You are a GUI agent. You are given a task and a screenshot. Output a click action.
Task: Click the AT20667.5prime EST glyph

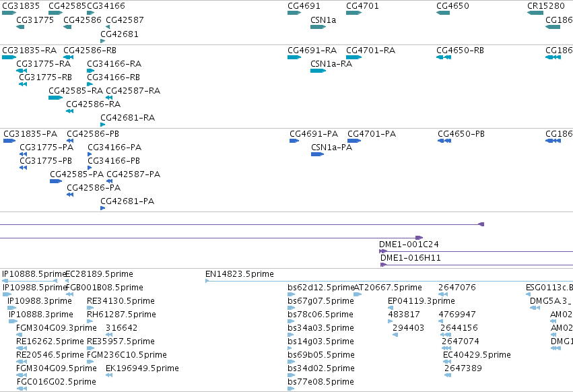[x=358, y=294]
